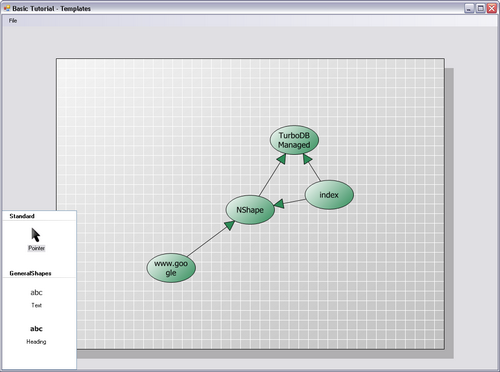Click the Heading template label

[x=36, y=342]
